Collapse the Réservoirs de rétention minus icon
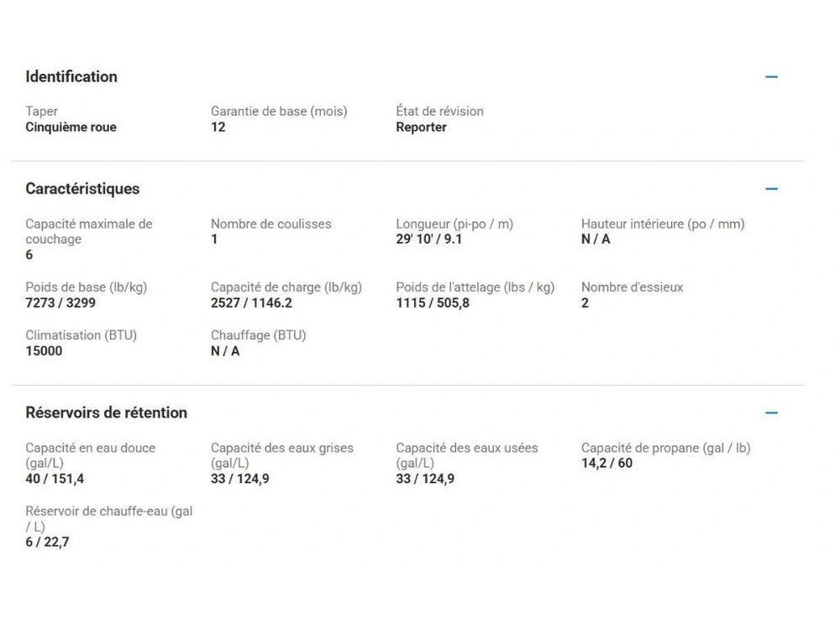The width and height of the screenshot is (840, 630). [771, 412]
